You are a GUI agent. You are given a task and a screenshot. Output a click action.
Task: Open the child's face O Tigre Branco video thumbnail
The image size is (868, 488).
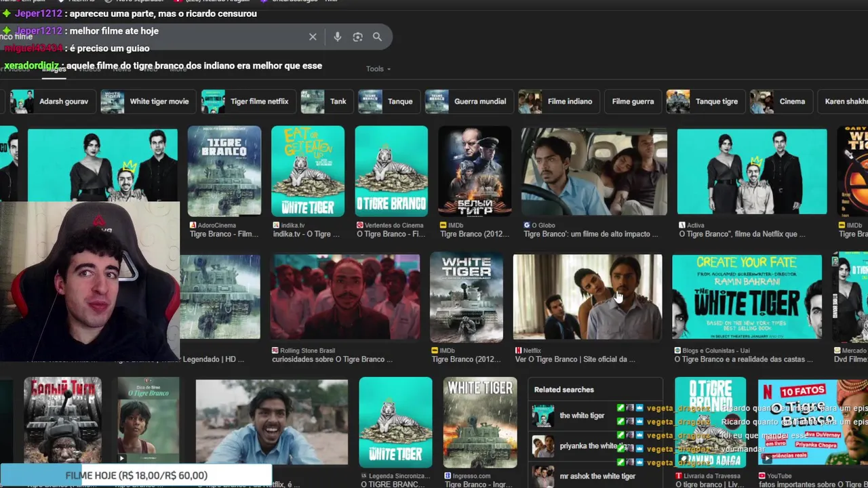point(148,422)
